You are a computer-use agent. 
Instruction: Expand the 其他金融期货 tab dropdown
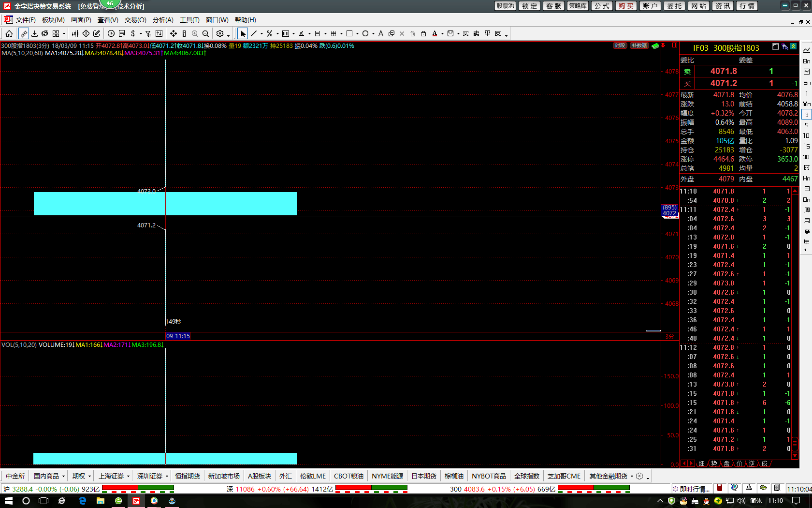point(632,477)
